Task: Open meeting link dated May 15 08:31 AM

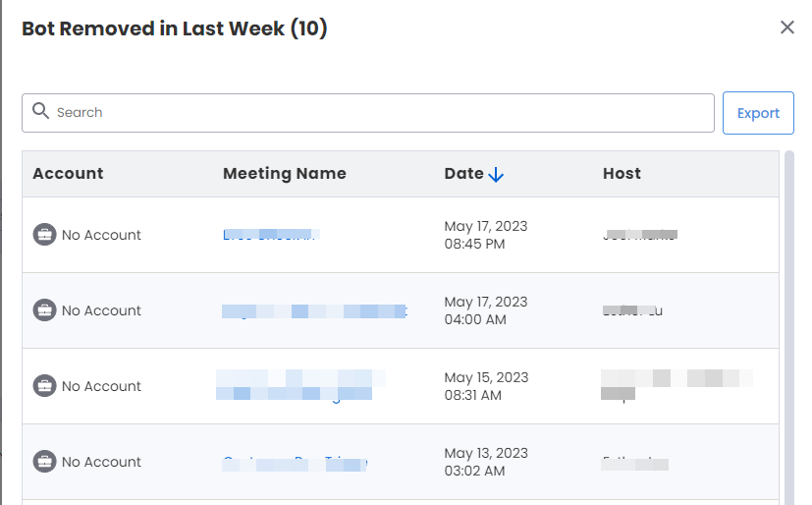Action: click(300, 386)
